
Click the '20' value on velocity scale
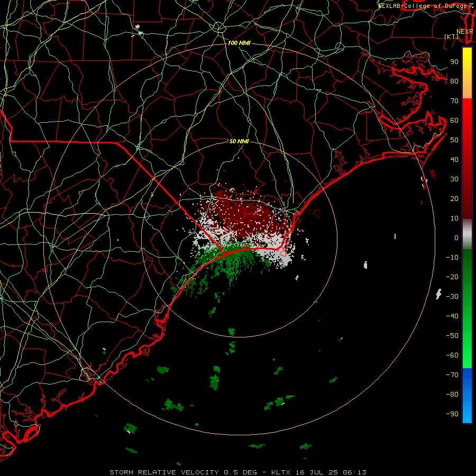pos(454,198)
